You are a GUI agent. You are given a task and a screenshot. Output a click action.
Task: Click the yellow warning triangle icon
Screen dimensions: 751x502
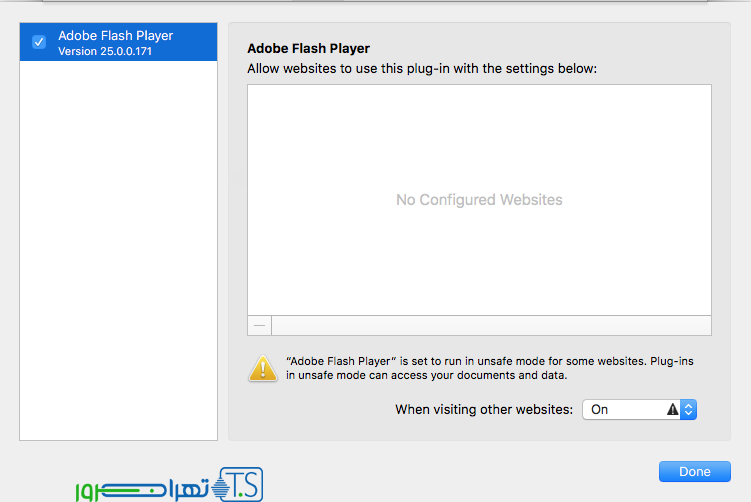263,367
